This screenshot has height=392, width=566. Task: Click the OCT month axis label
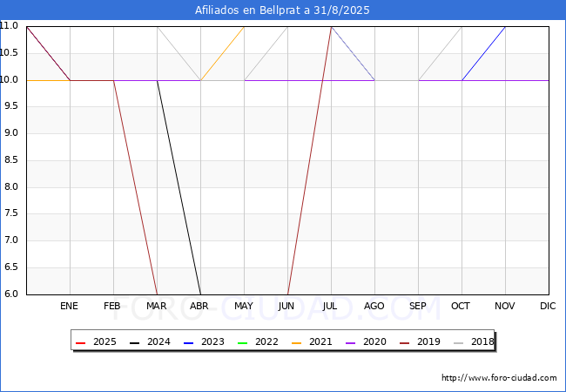click(x=461, y=306)
